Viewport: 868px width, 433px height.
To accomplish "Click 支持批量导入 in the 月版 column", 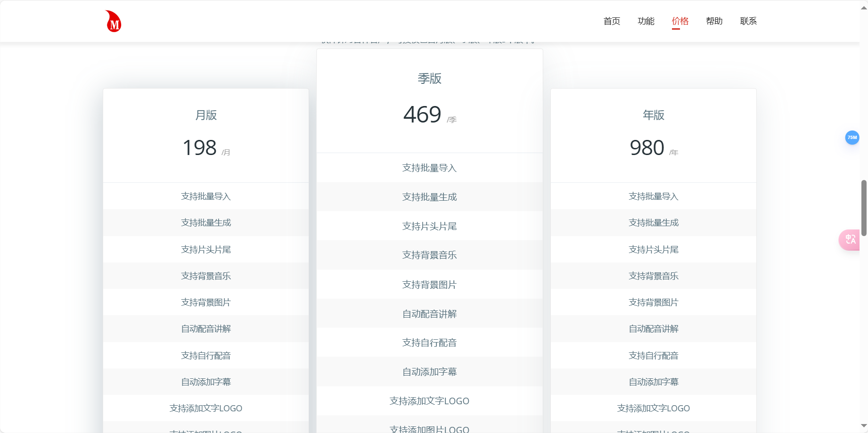I will [x=205, y=196].
